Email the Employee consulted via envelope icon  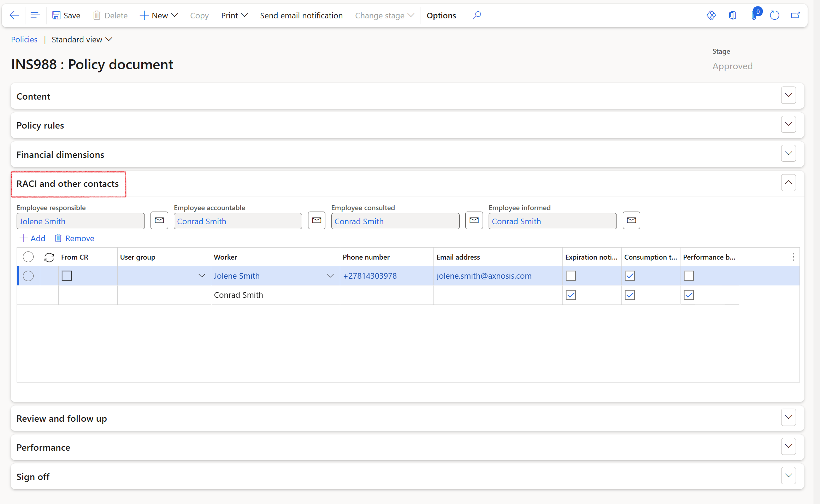point(474,220)
